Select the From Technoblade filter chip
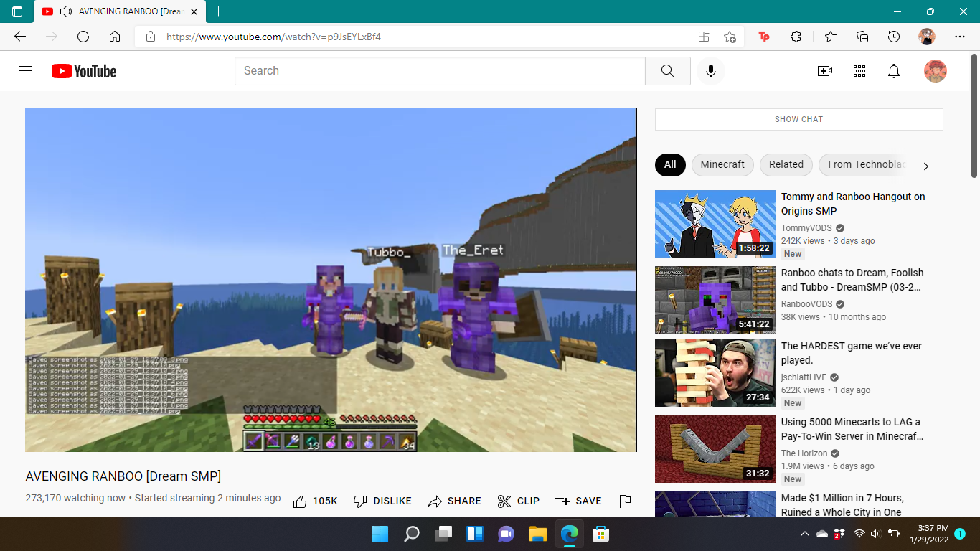 (864, 164)
